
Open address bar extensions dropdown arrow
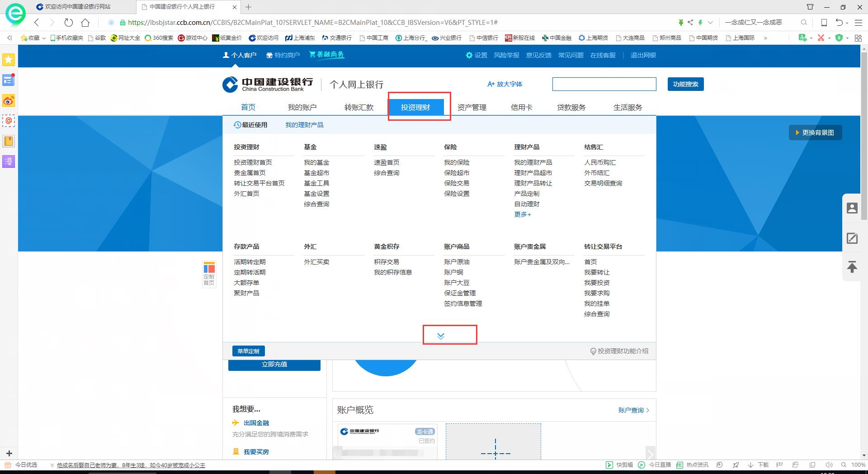(x=711, y=22)
